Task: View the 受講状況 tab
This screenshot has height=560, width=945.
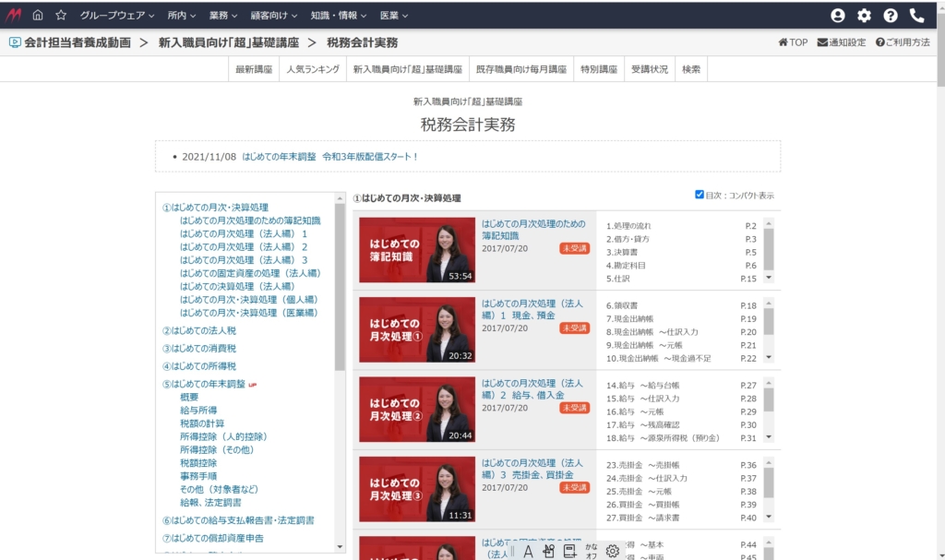Action: (650, 69)
